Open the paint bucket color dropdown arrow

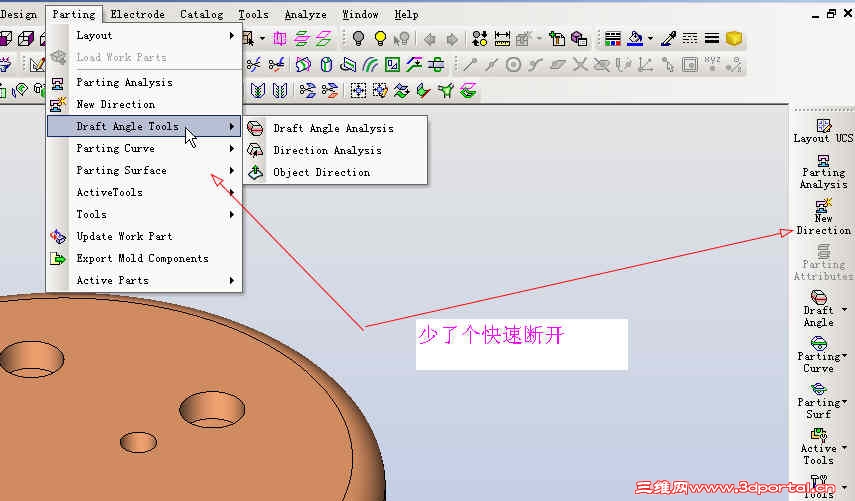point(650,39)
